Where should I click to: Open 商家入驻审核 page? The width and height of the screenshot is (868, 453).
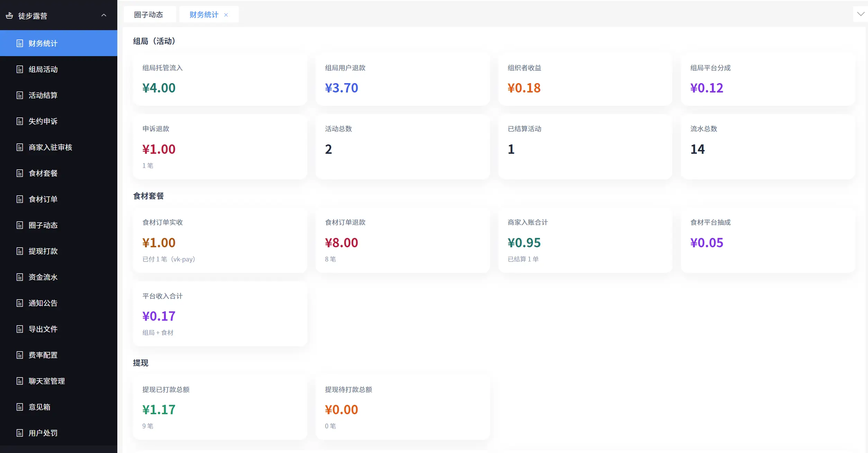pyautogui.click(x=58, y=147)
